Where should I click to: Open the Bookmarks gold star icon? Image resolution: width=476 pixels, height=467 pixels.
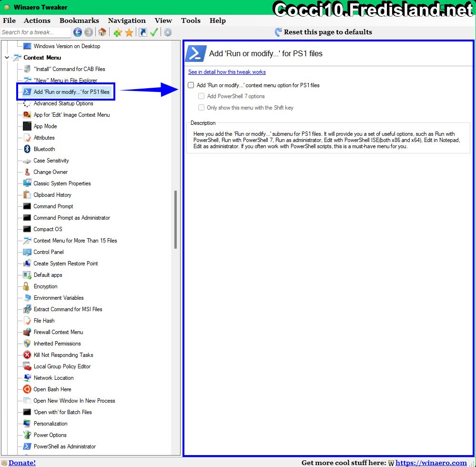click(x=129, y=32)
